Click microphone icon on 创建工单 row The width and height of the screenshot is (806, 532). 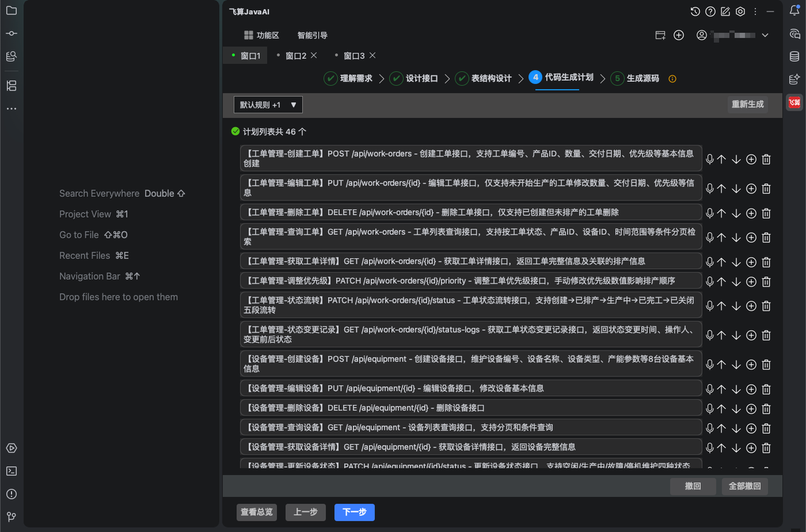710,159
